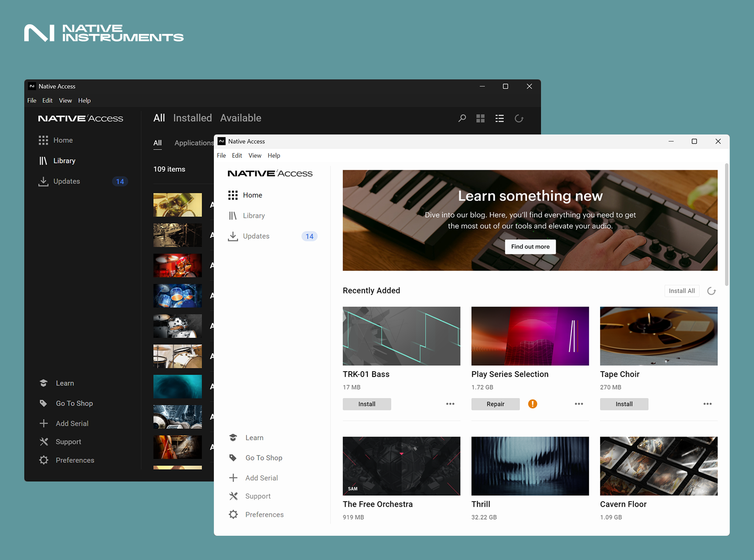Open Tape Choir thumbnail
754x560 pixels.
coord(659,336)
